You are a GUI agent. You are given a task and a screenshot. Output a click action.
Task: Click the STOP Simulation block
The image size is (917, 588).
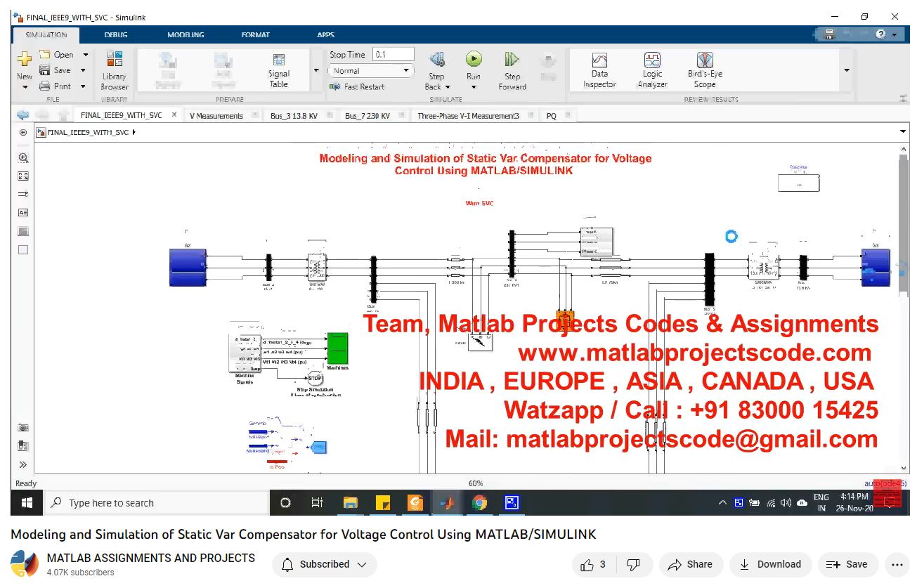[x=315, y=379]
